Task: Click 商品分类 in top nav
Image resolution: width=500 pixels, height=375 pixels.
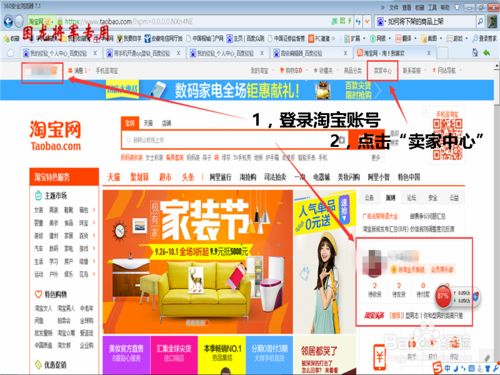Action: click(353, 71)
